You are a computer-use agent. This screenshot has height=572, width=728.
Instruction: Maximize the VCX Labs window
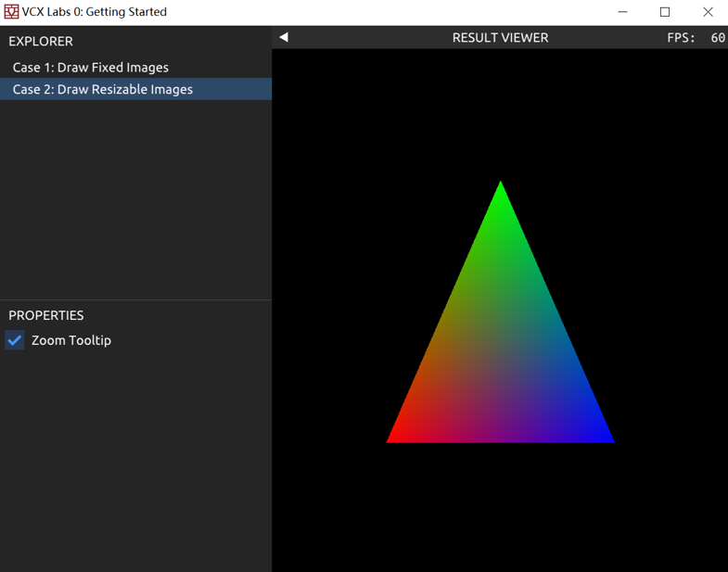coord(665,12)
